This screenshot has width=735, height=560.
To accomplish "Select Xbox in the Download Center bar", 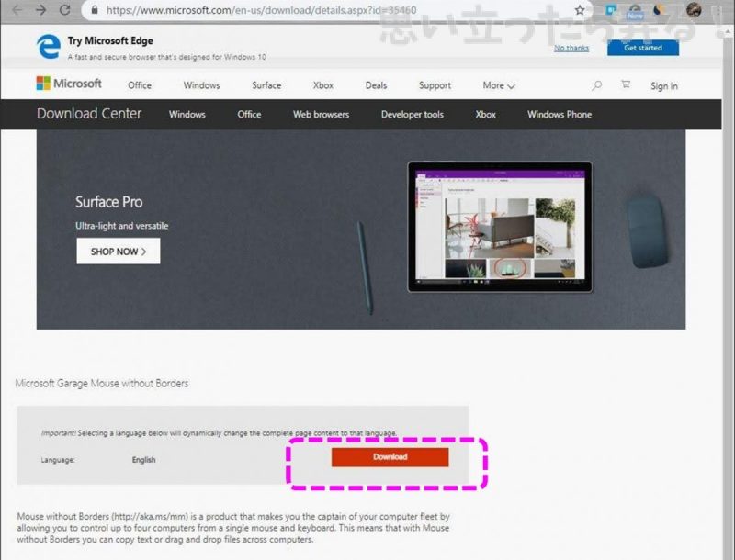I will tap(486, 114).
